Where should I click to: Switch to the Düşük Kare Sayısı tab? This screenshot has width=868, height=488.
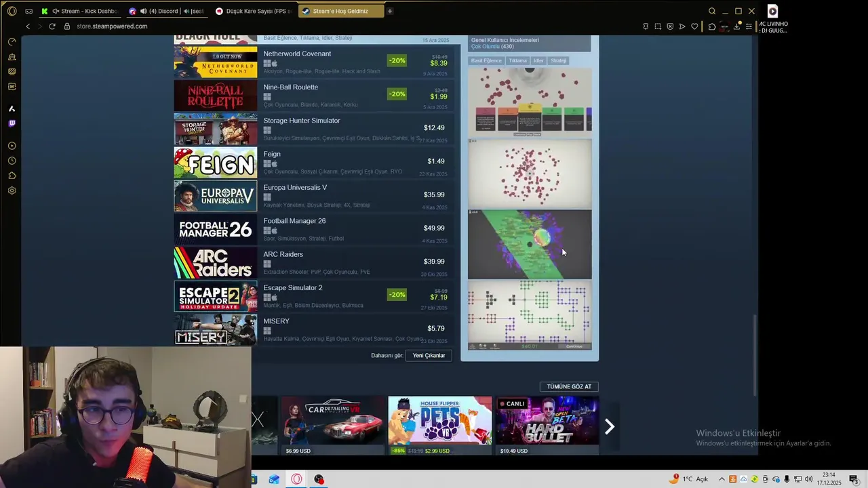(x=254, y=11)
